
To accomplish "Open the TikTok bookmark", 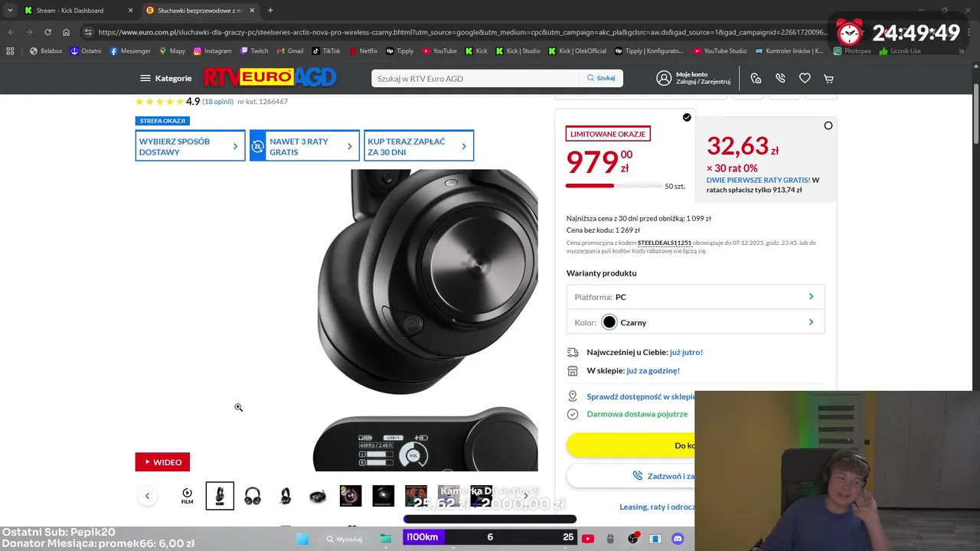I will 325,51.
